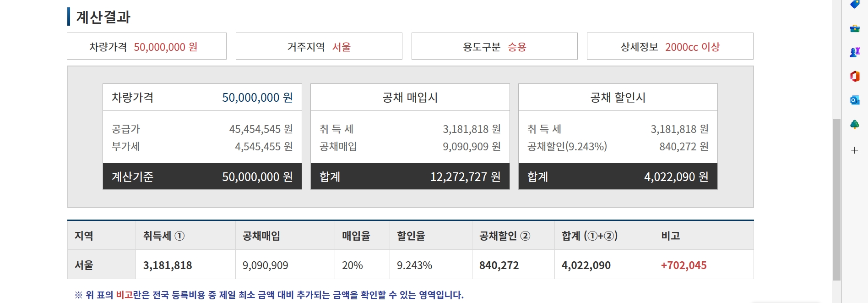Click the 공채할인 ② column header
The height and width of the screenshot is (303, 868).
click(513, 236)
